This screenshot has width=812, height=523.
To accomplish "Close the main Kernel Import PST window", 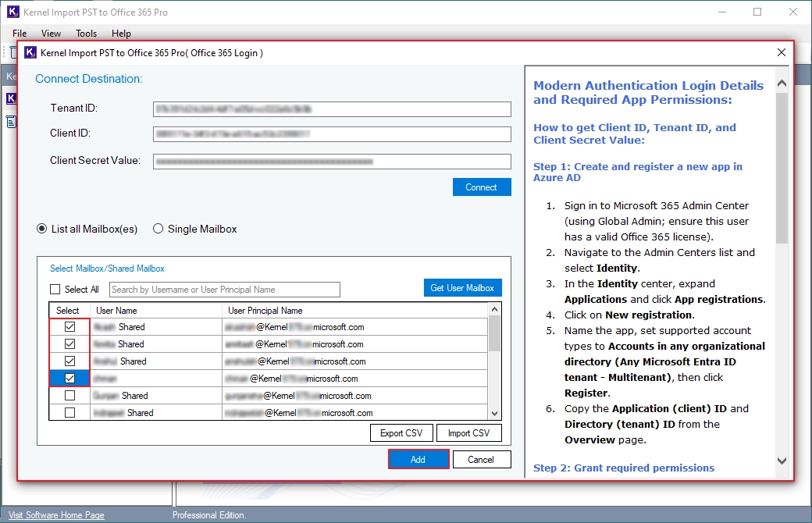I will (792, 12).
